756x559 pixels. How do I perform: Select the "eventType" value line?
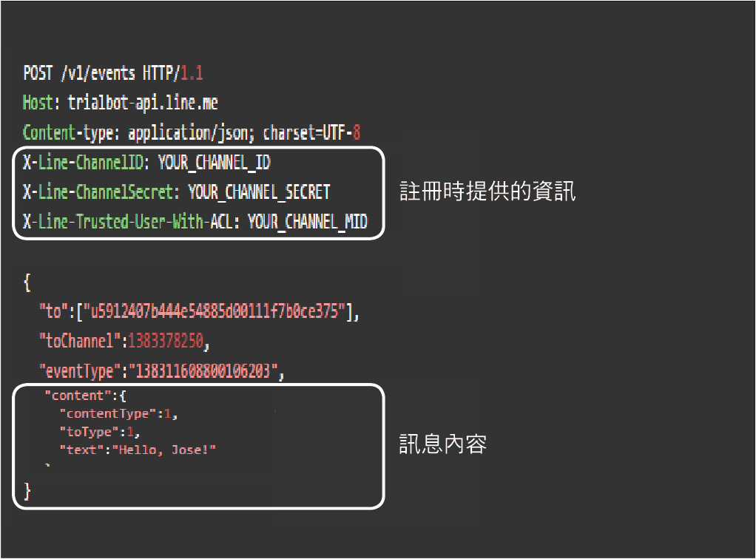[x=162, y=371]
